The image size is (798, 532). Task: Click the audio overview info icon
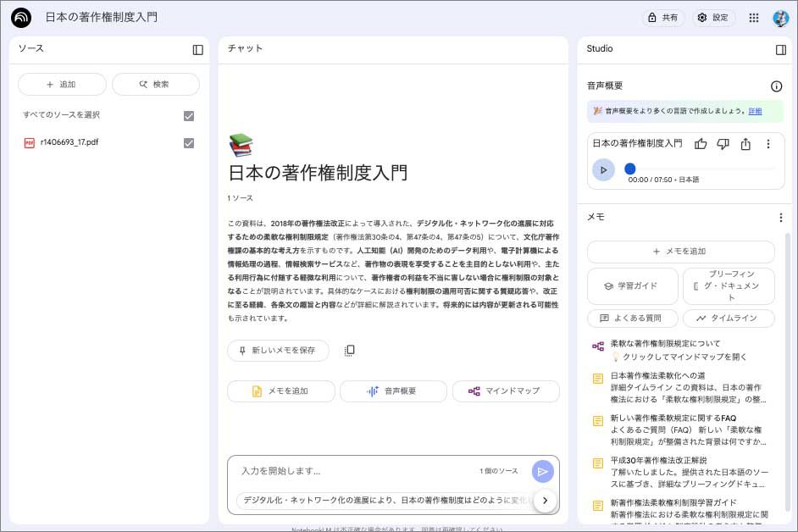pos(776,86)
